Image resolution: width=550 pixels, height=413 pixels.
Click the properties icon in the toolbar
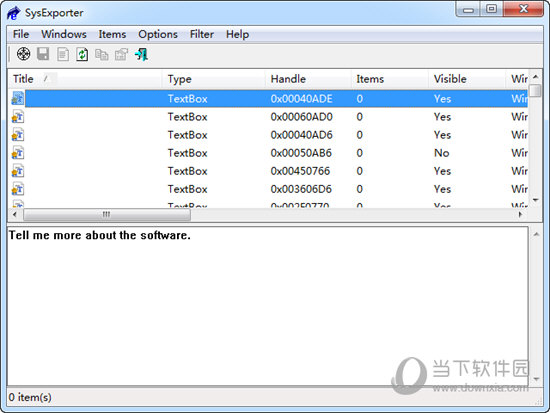pos(121,55)
